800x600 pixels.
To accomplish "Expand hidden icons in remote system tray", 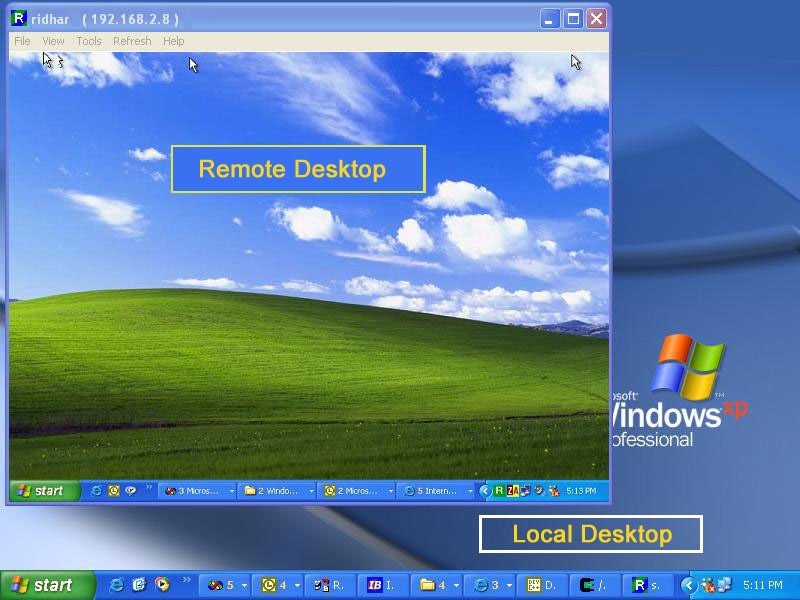I will click(x=485, y=491).
